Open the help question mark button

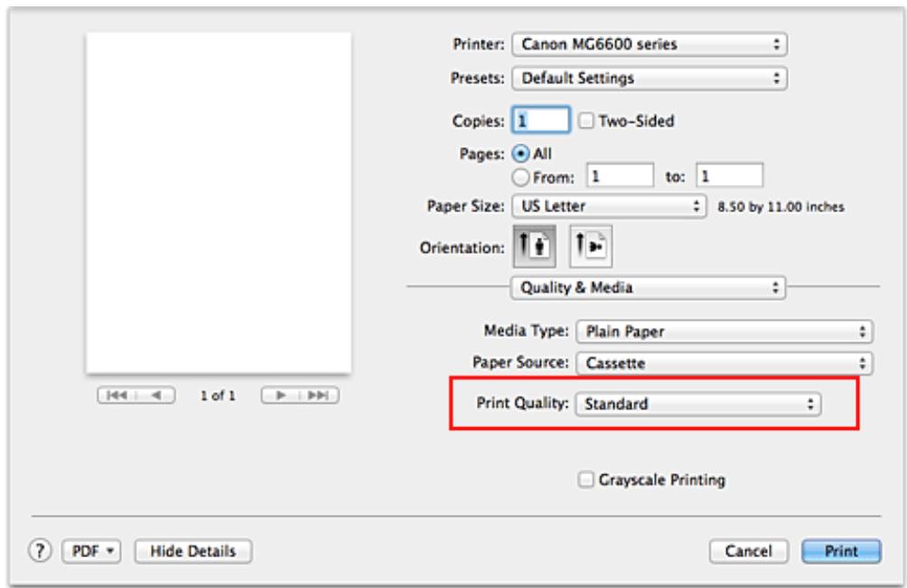coord(40,551)
